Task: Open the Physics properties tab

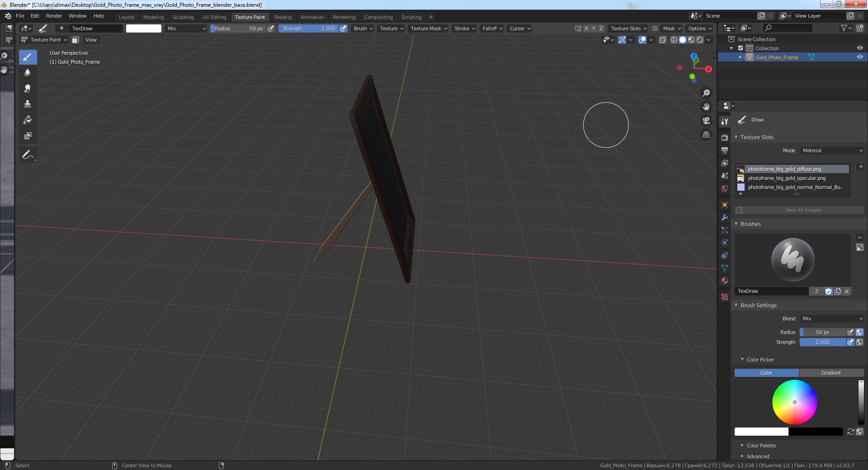Action: [x=725, y=243]
